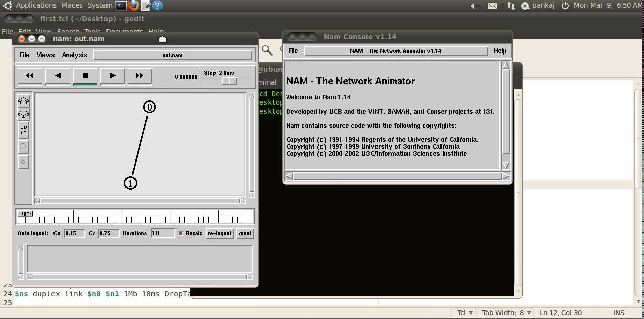
Task: Toggle the Recalc checkbox
Action: coord(181,233)
